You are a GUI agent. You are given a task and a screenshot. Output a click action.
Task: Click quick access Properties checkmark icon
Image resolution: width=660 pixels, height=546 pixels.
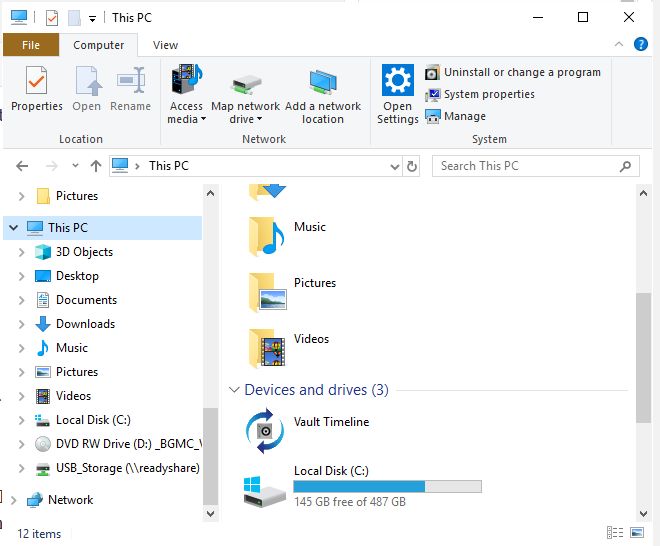click(x=52, y=18)
